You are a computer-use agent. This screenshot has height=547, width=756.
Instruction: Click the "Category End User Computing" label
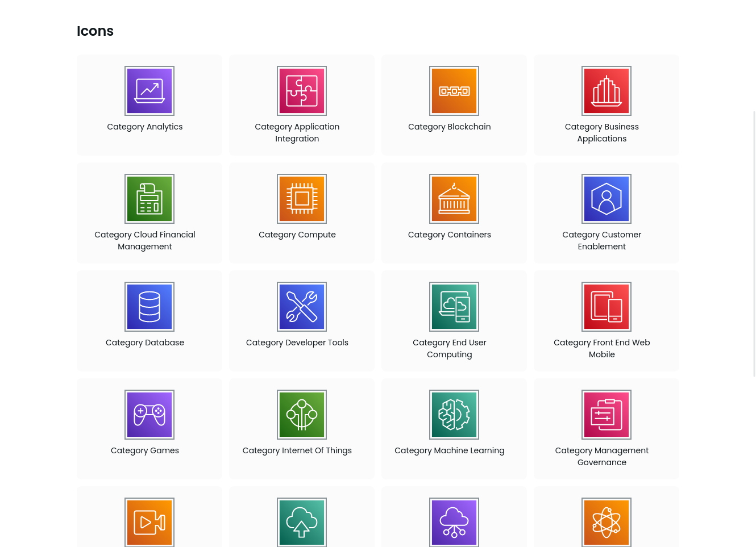pos(450,348)
